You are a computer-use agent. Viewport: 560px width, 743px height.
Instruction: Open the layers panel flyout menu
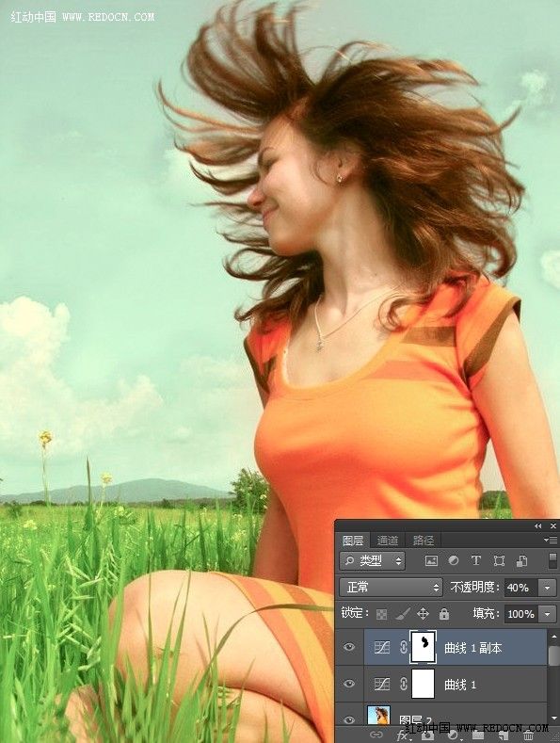pyautogui.click(x=550, y=540)
